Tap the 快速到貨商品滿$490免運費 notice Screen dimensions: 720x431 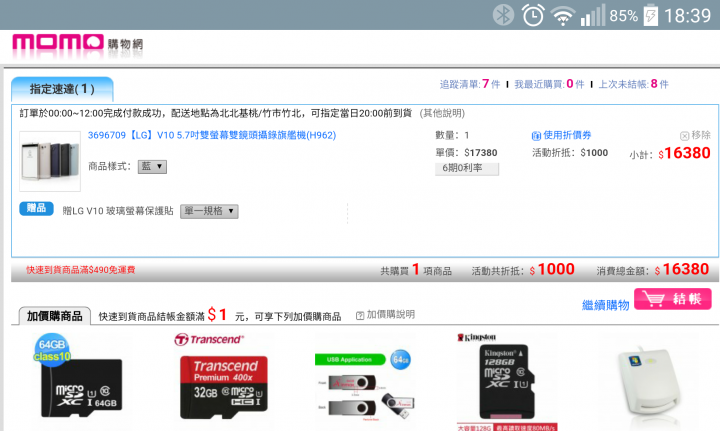click(81, 270)
